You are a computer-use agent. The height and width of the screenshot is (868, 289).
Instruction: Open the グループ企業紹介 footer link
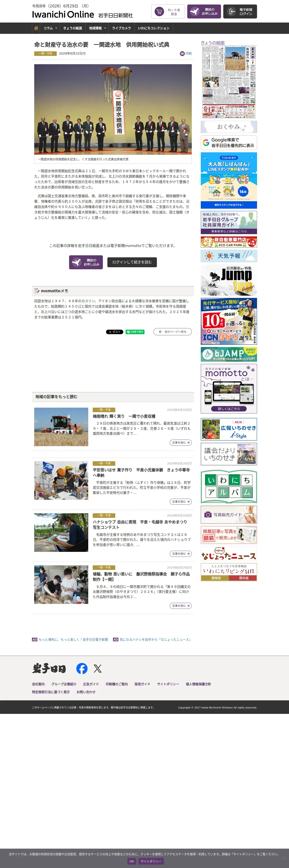(x=64, y=684)
